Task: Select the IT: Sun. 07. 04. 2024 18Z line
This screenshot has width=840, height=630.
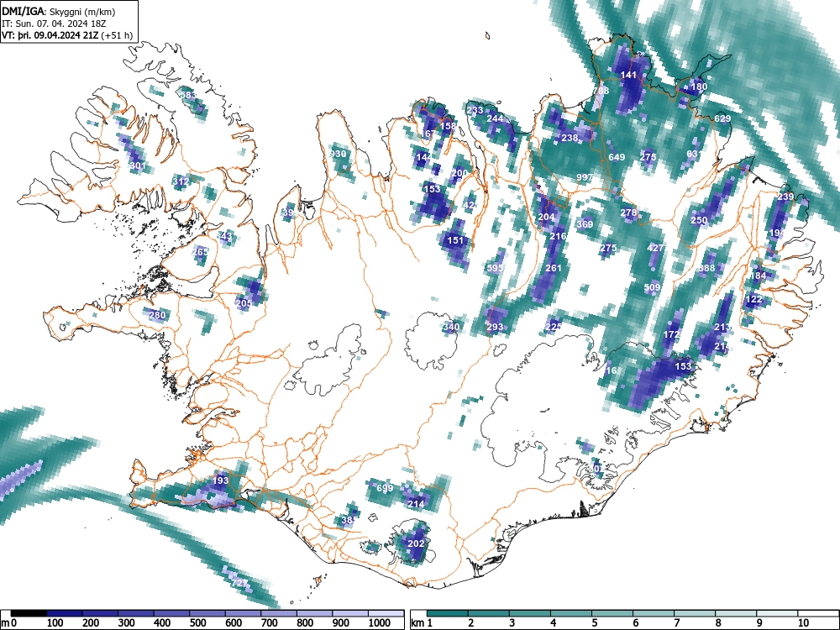Action: click(54, 24)
